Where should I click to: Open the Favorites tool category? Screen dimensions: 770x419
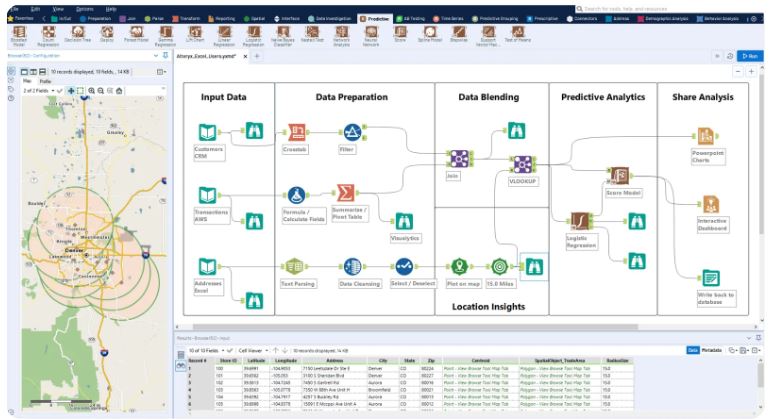[x=21, y=19]
